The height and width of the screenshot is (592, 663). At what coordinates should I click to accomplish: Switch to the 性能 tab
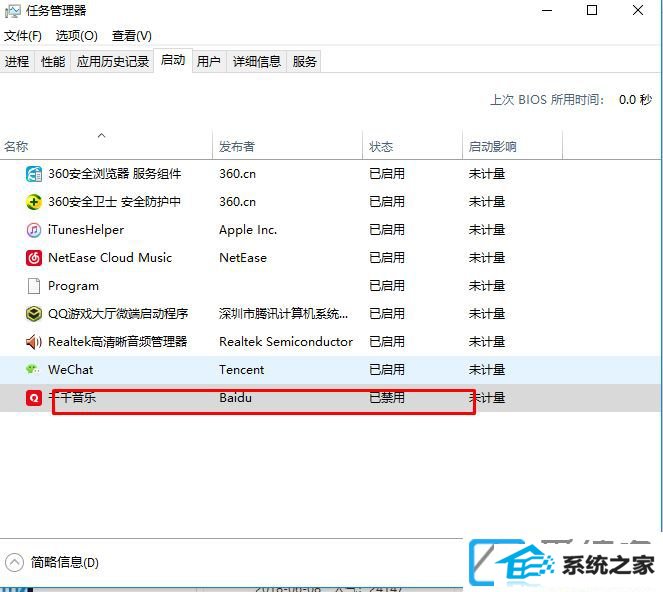(x=53, y=62)
